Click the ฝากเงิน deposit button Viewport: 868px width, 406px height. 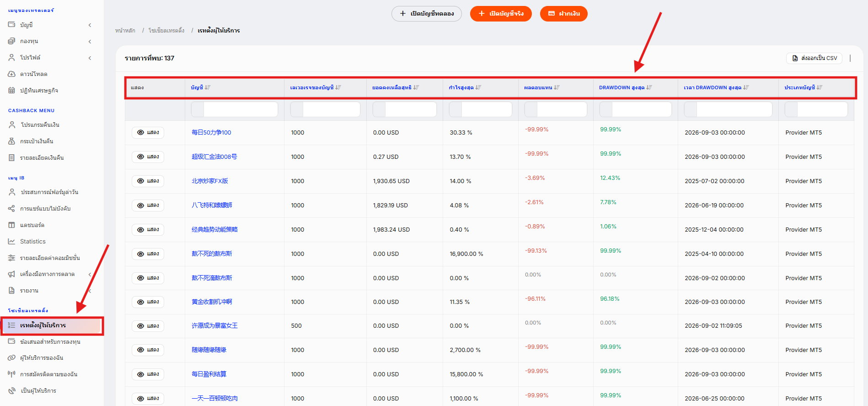pyautogui.click(x=564, y=14)
